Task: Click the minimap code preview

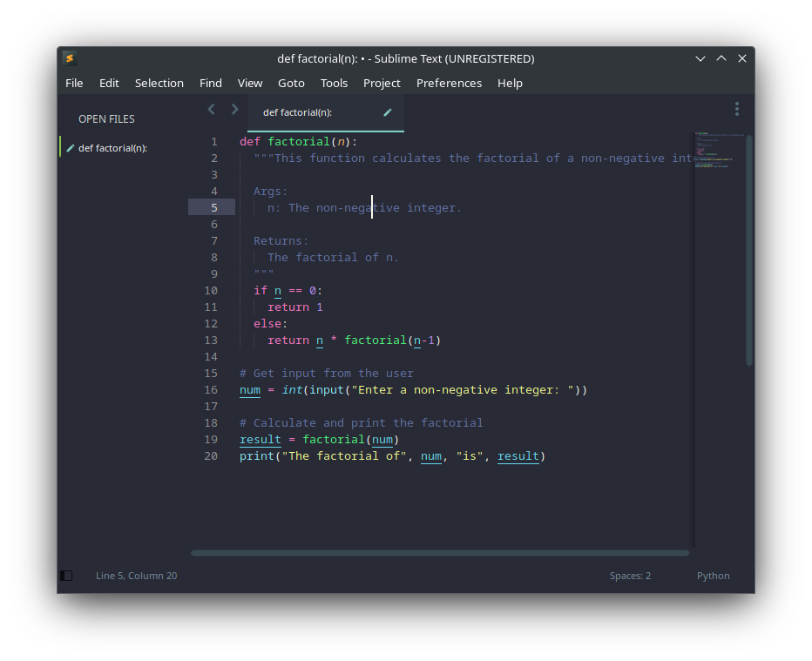Action: coord(716,152)
